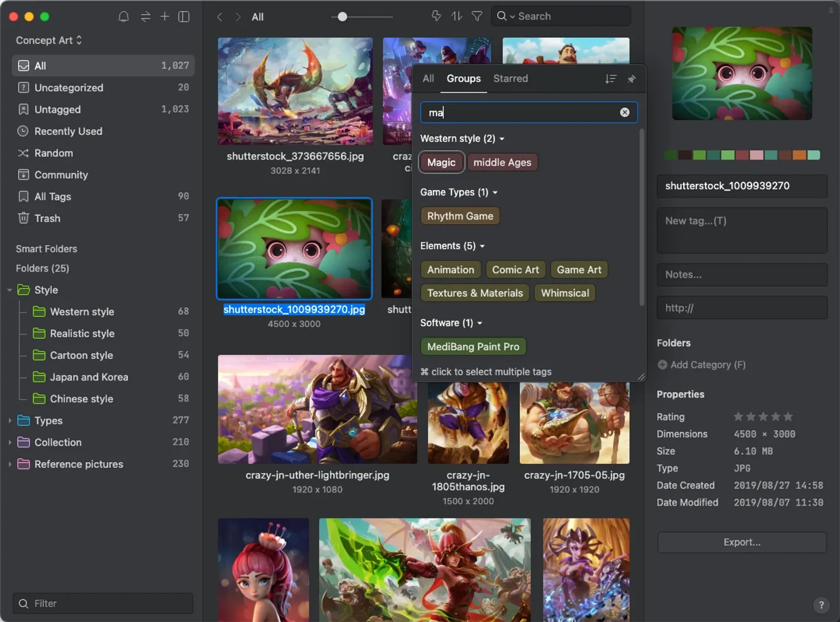
Task: Toggle the sidebar layout icon
Action: tap(184, 16)
